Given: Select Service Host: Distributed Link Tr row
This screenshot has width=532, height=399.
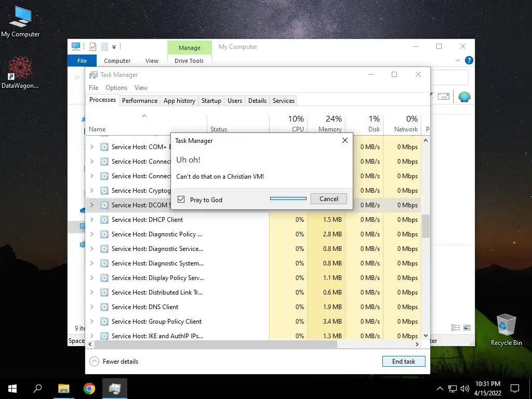Looking at the screenshot, I should tap(253, 292).
